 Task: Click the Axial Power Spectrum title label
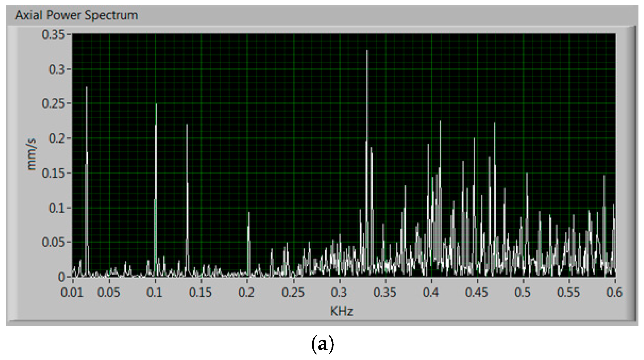coord(76,15)
